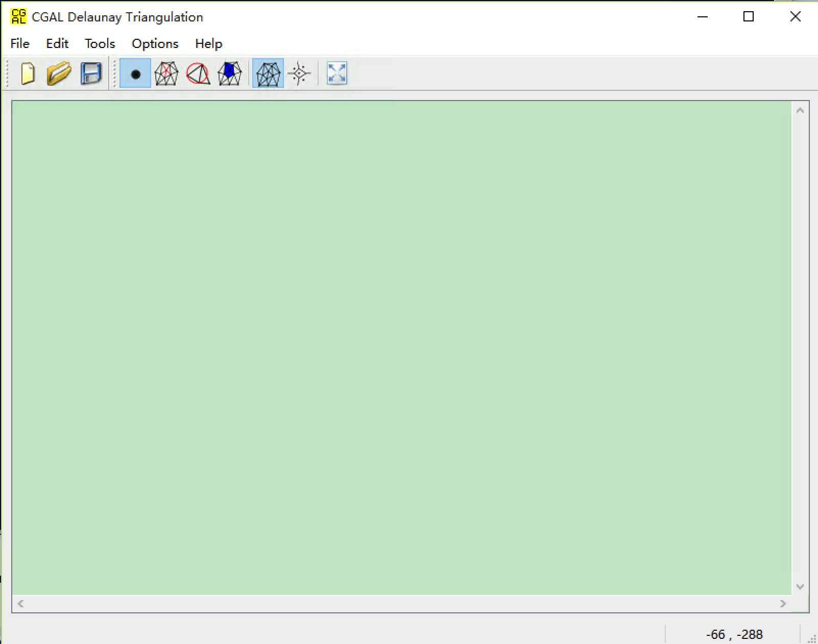Open the Options menu
818x644 pixels.
(x=155, y=44)
